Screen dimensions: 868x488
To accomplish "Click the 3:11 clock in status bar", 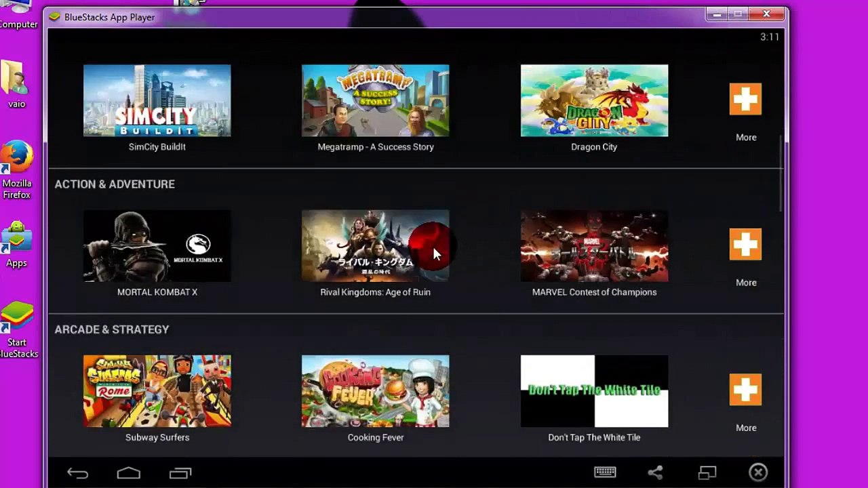I will pos(770,37).
